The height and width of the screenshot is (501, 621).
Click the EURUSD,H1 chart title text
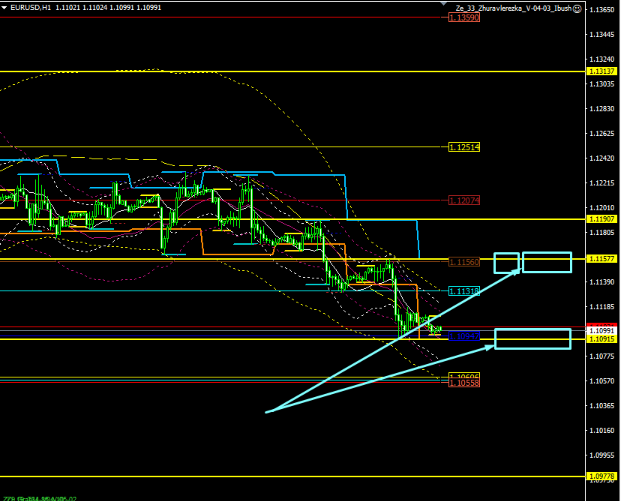(32, 7)
